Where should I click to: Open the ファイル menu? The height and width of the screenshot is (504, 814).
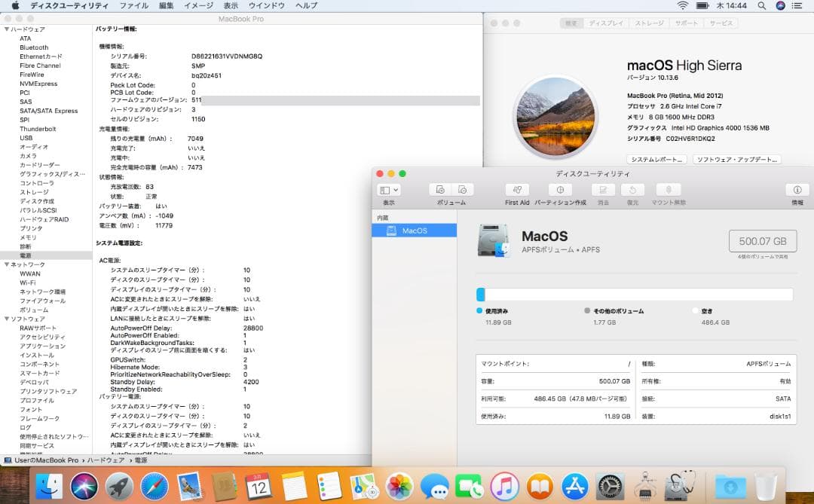pyautogui.click(x=134, y=6)
